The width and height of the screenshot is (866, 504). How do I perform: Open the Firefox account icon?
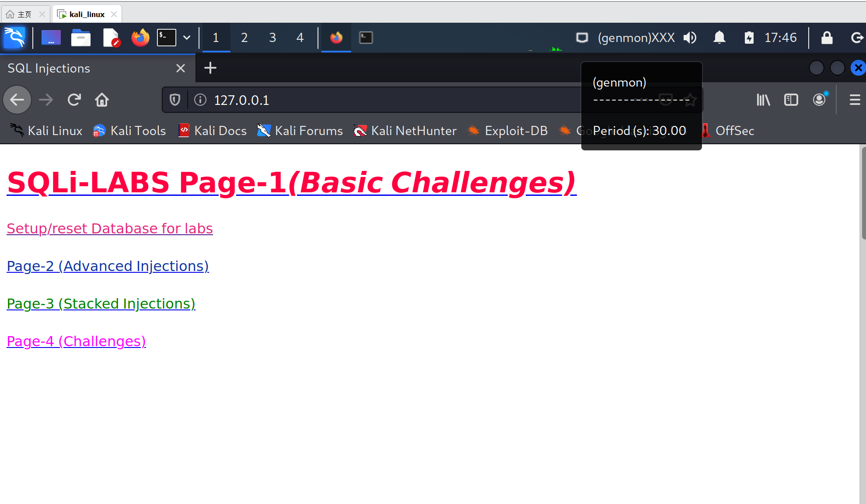[x=820, y=100]
